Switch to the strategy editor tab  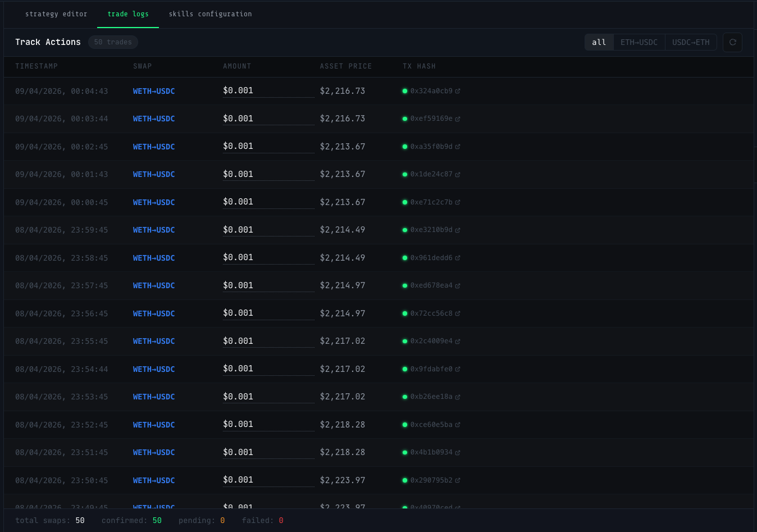coord(56,14)
